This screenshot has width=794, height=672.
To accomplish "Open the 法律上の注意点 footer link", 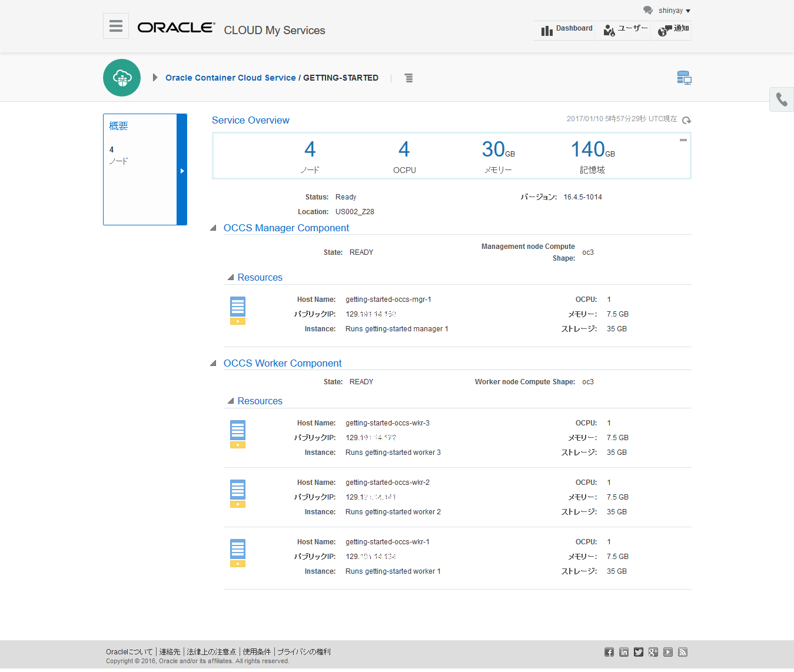I will coord(211,652).
